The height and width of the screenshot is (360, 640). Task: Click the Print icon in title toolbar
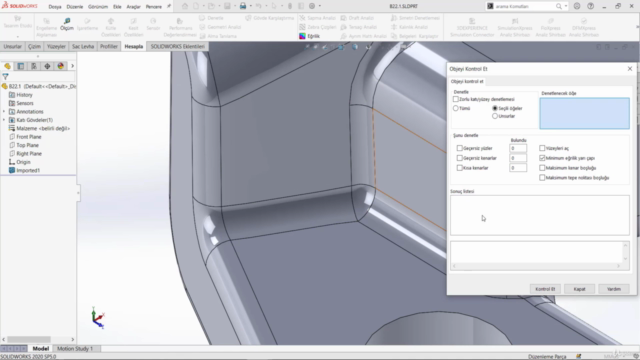243,6
